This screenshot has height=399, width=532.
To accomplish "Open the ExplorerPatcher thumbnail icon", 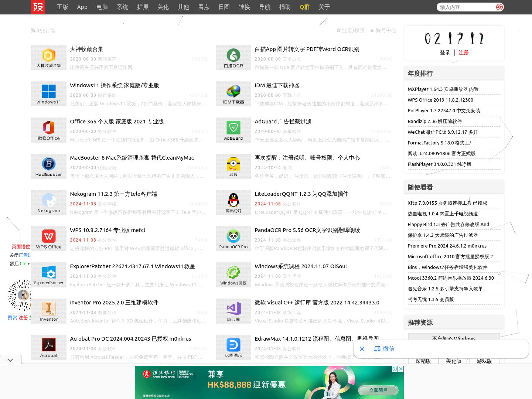I will 49,275.
